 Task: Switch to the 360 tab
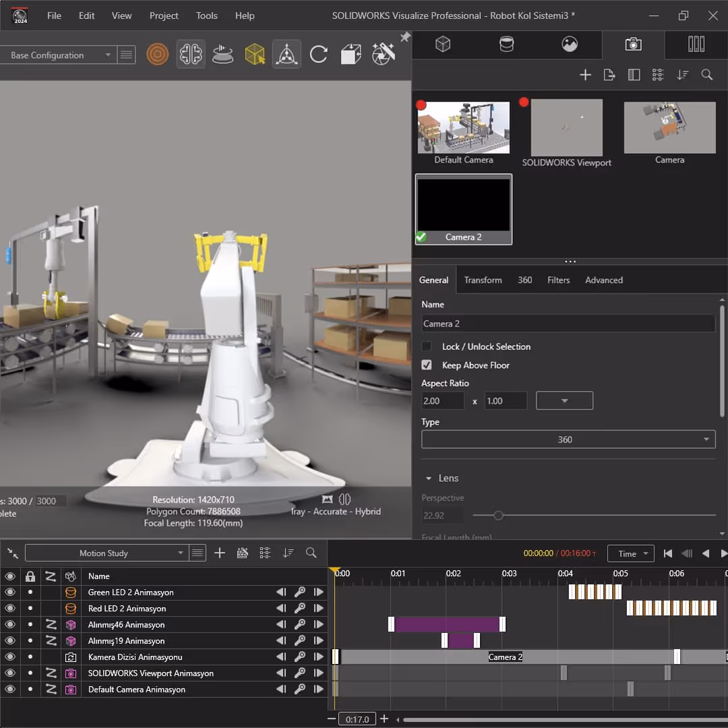coord(524,280)
